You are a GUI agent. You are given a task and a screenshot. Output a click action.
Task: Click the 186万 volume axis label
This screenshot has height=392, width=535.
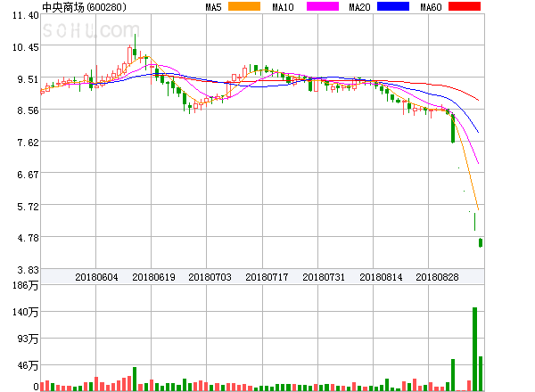26,285
